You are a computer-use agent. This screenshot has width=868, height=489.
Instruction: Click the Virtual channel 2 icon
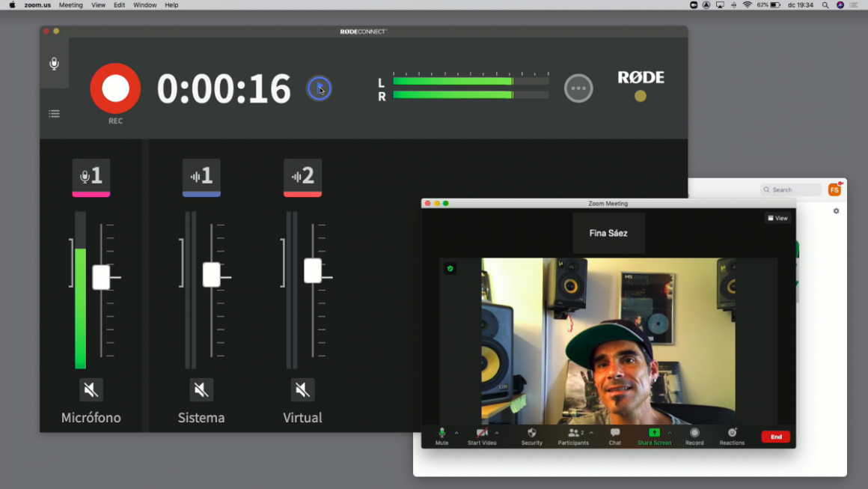(x=302, y=176)
